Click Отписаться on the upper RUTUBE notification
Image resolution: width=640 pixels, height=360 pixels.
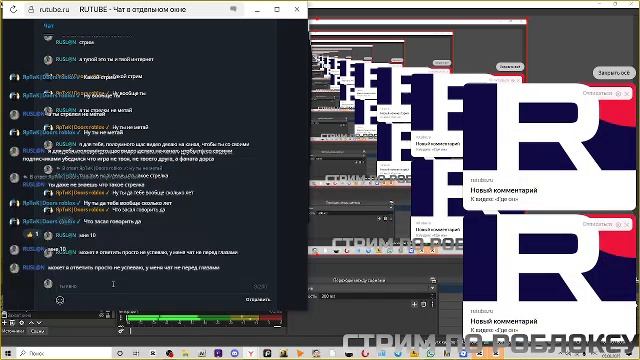click(x=598, y=93)
